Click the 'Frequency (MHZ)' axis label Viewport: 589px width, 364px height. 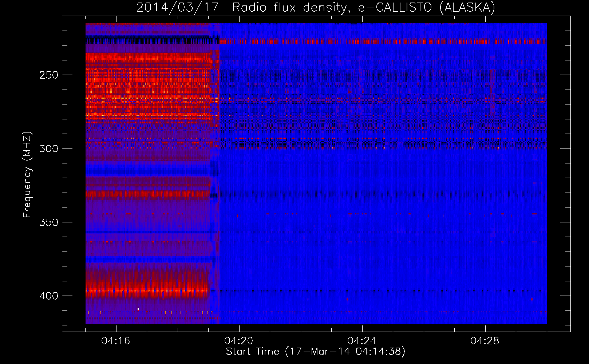[x=27, y=175]
